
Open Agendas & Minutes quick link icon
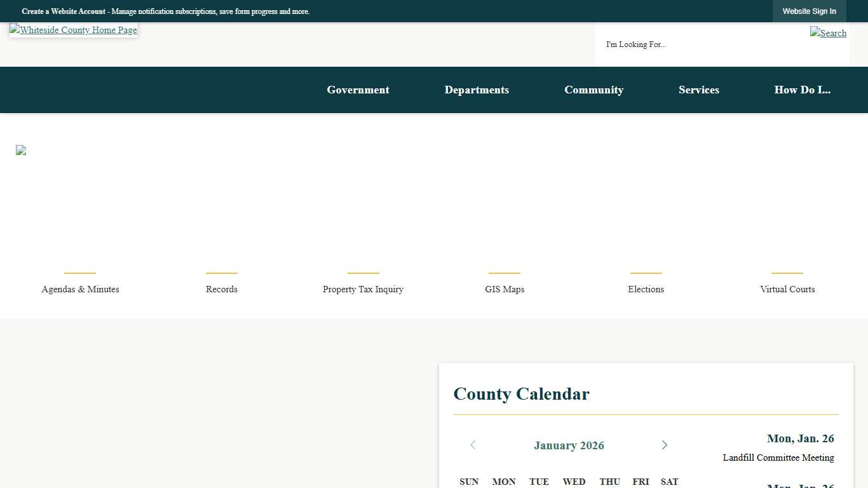click(x=80, y=289)
